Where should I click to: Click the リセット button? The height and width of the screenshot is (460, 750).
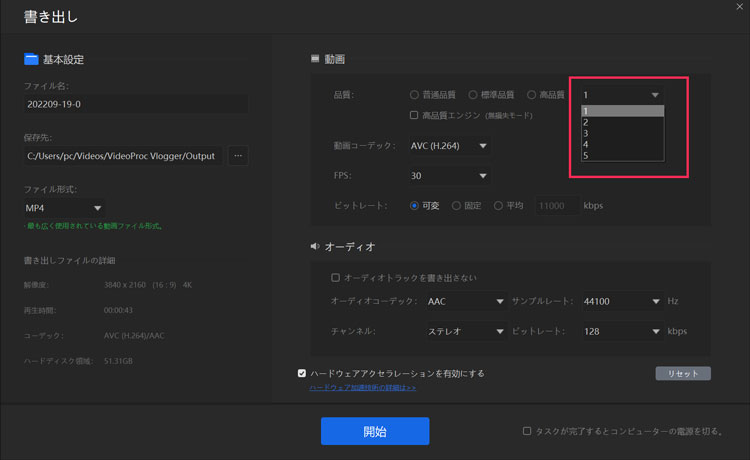tap(683, 373)
